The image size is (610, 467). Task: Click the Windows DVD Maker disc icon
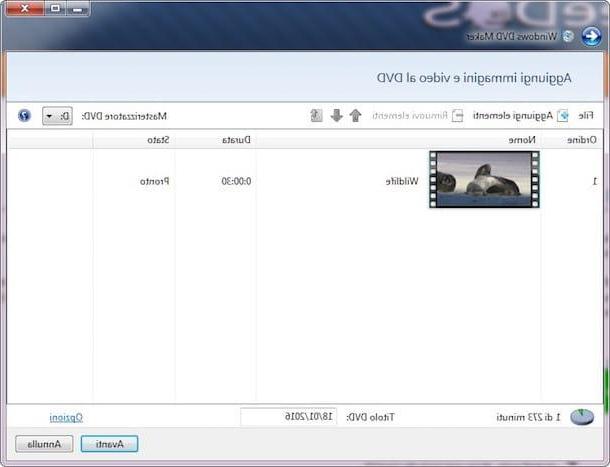568,37
